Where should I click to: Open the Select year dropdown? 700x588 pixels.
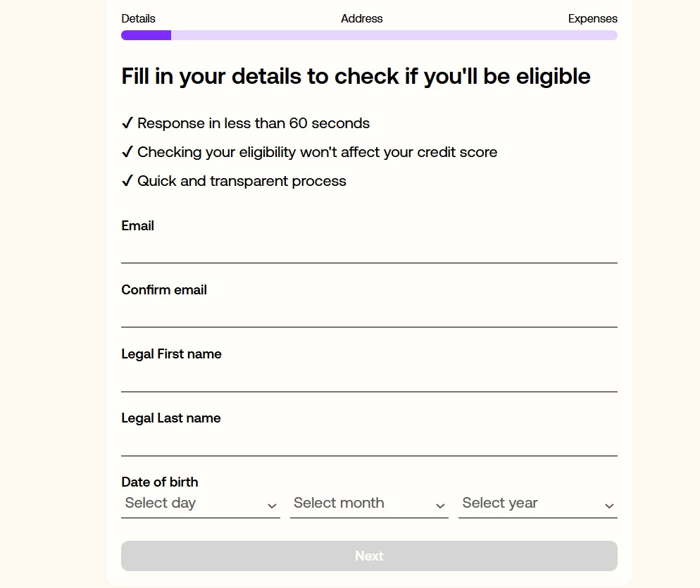(538, 504)
